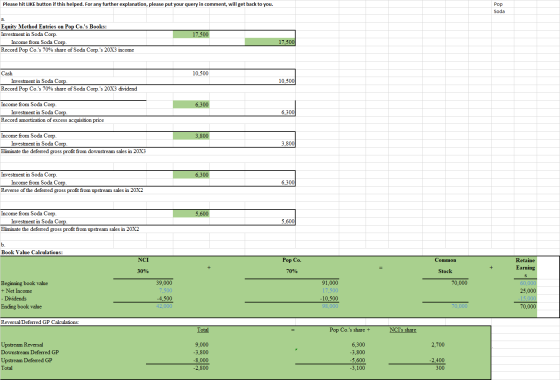Screen dimensions: 560x380
Task: Select the 5,600 upstream deferred gross profit debit
Action: point(191,214)
